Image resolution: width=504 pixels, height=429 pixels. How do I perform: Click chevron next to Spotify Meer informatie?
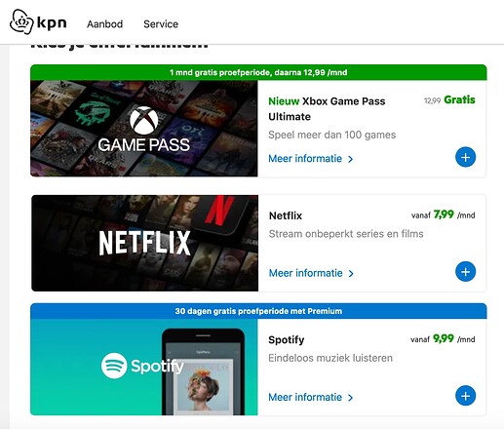(350, 398)
